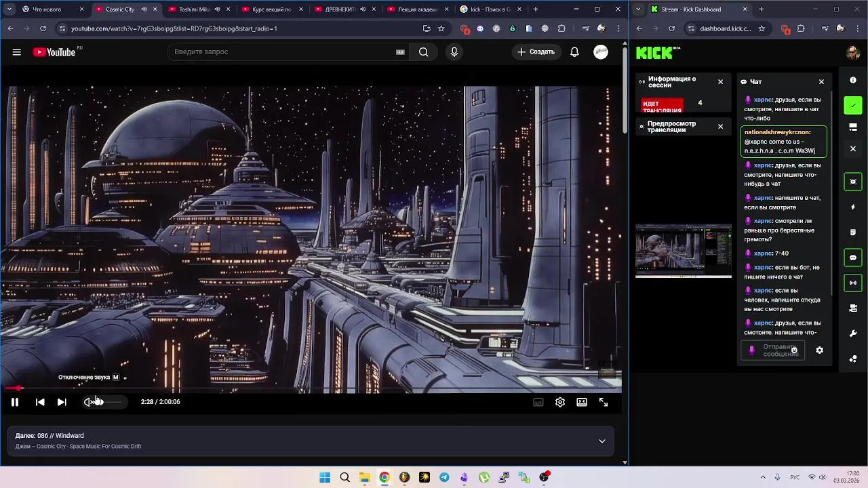Click the X icon in Kick sidebar
Viewport: 868px width, 488px height.
click(x=853, y=148)
